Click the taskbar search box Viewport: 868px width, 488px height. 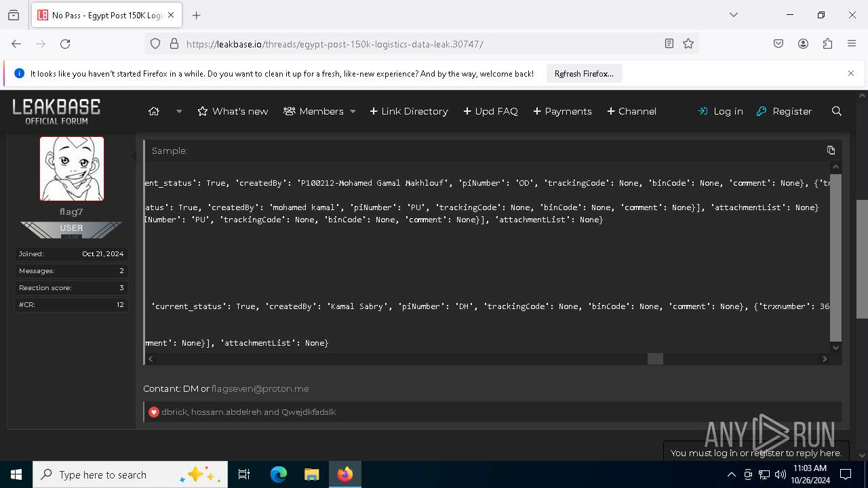point(130,474)
